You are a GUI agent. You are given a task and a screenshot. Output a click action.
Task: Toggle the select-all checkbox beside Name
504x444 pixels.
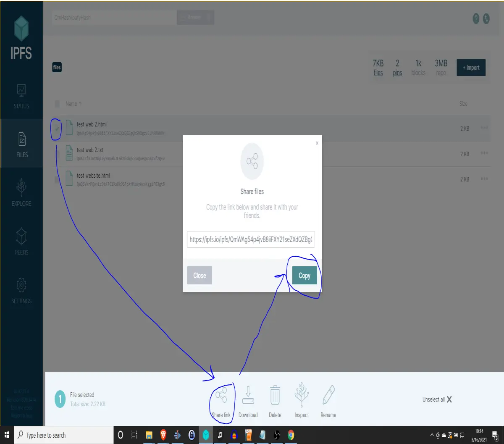pyautogui.click(x=57, y=104)
